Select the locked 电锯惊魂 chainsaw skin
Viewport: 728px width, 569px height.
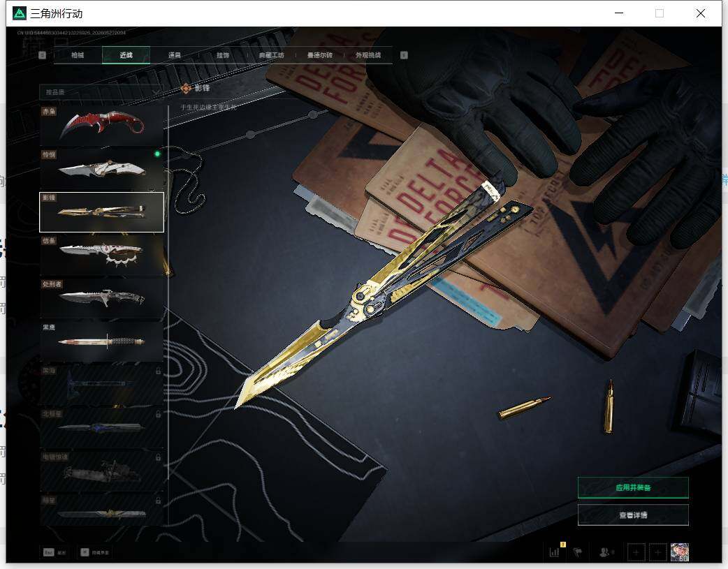tap(102, 471)
